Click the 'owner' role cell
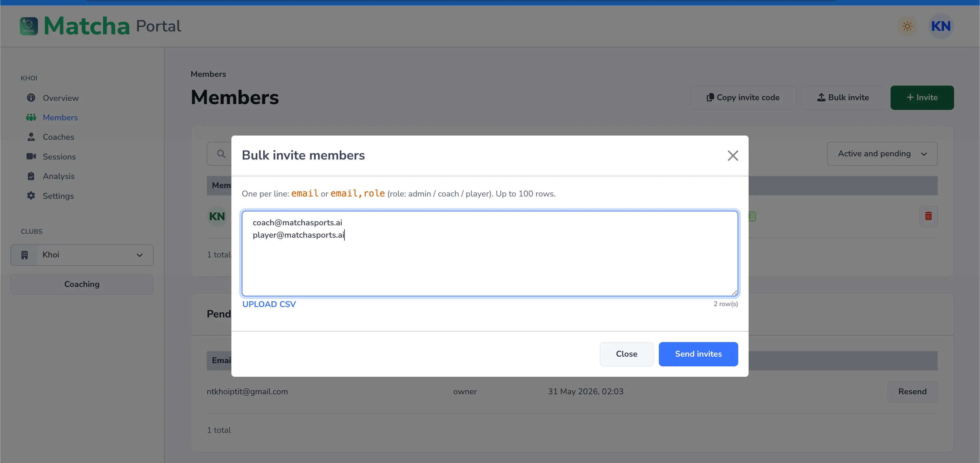This screenshot has width=980, height=463. click(x=465, y=391)
